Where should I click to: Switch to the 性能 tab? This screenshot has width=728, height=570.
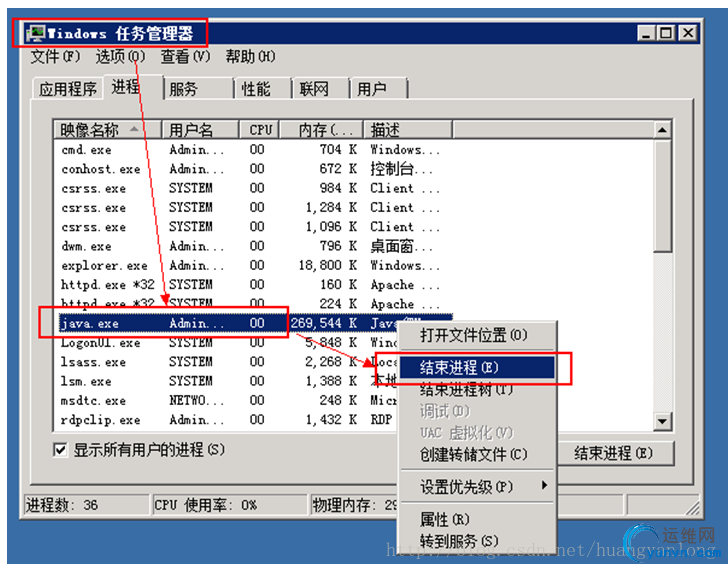263,89
